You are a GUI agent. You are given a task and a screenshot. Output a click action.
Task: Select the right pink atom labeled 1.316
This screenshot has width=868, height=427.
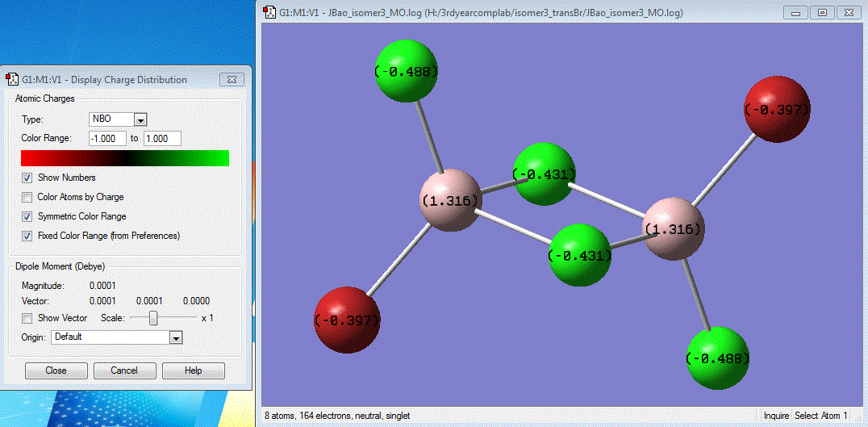[673, 229]
